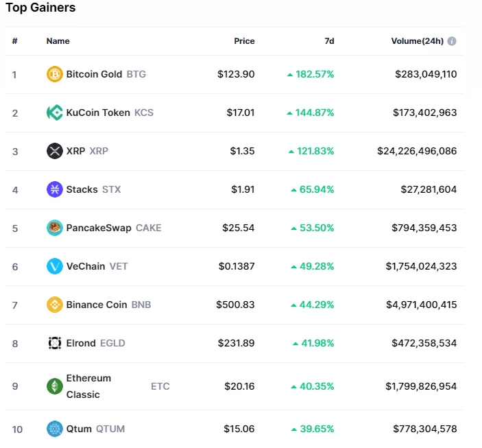Click the XRP coin logo

pos(55,151)
